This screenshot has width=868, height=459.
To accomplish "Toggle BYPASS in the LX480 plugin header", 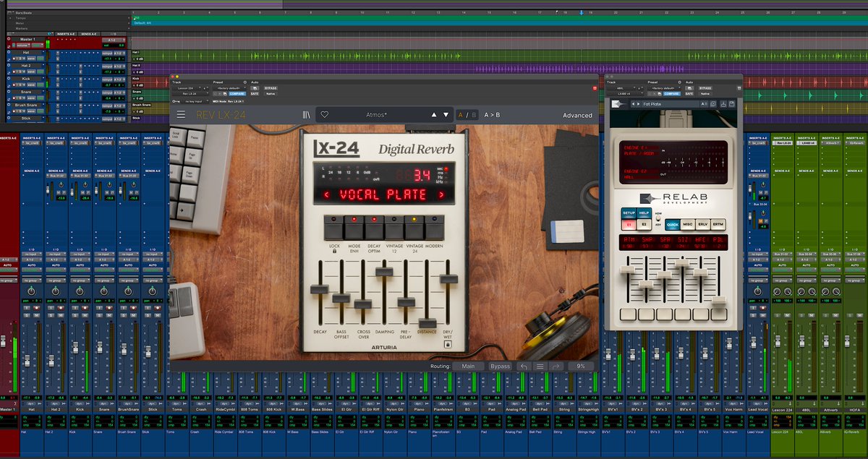I will 706,88.
